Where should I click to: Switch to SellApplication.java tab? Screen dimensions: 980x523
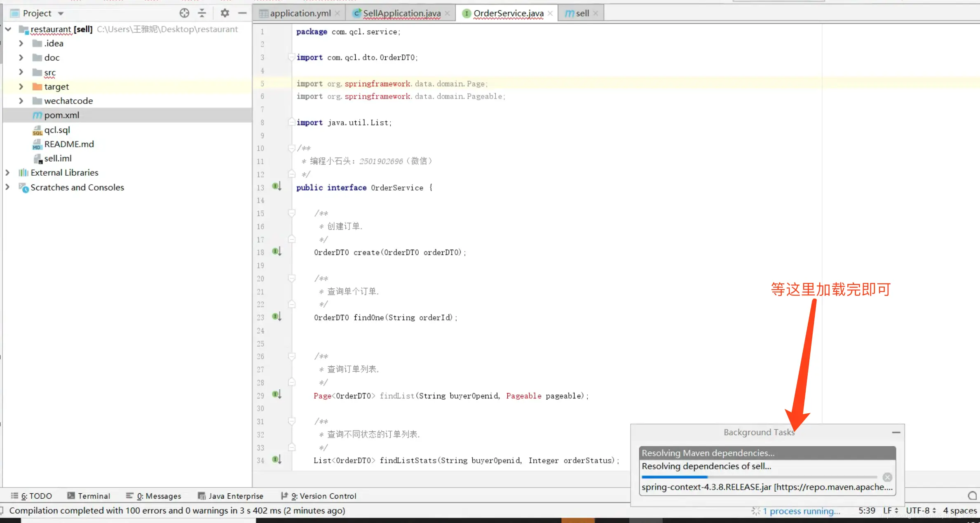[x=401, y=13]
